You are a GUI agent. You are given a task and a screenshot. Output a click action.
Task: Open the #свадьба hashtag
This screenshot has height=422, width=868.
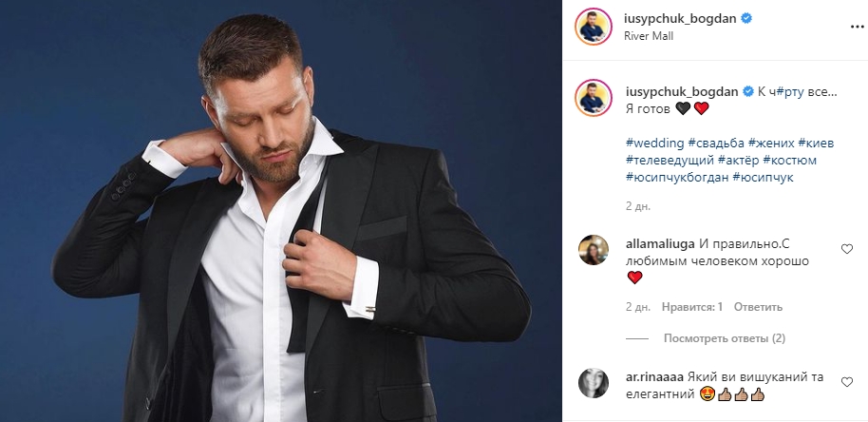pyautogui.click(x=711, y=143)
